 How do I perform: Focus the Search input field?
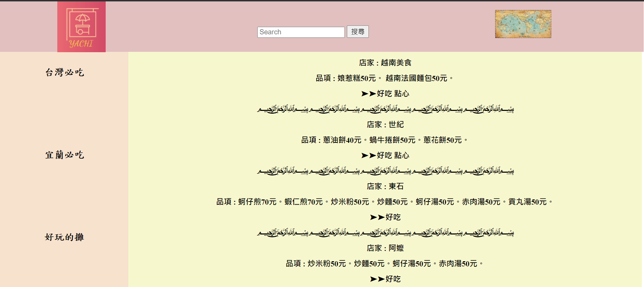(301, 32)
